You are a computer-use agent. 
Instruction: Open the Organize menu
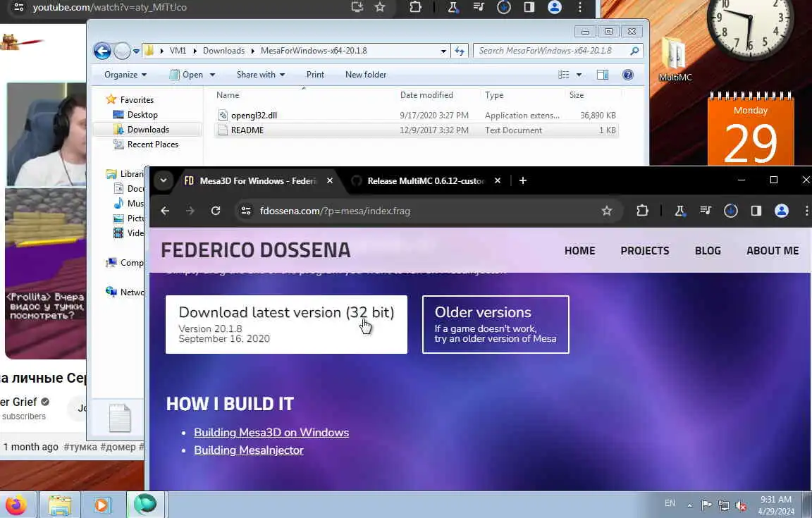pyautogui.click(x=125, y=75)
